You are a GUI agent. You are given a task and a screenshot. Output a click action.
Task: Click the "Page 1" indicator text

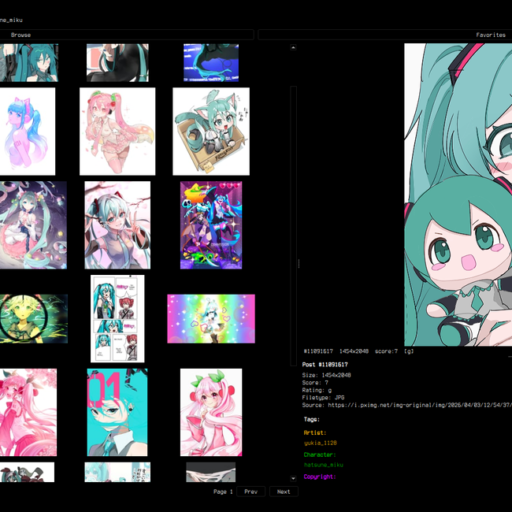(x=223, y=492)
